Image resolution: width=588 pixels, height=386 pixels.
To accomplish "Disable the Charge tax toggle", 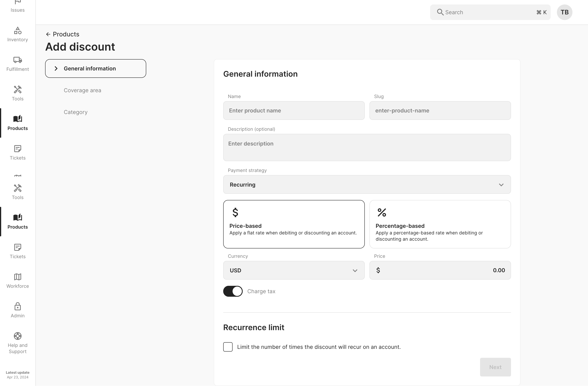I will pos(233,291).
